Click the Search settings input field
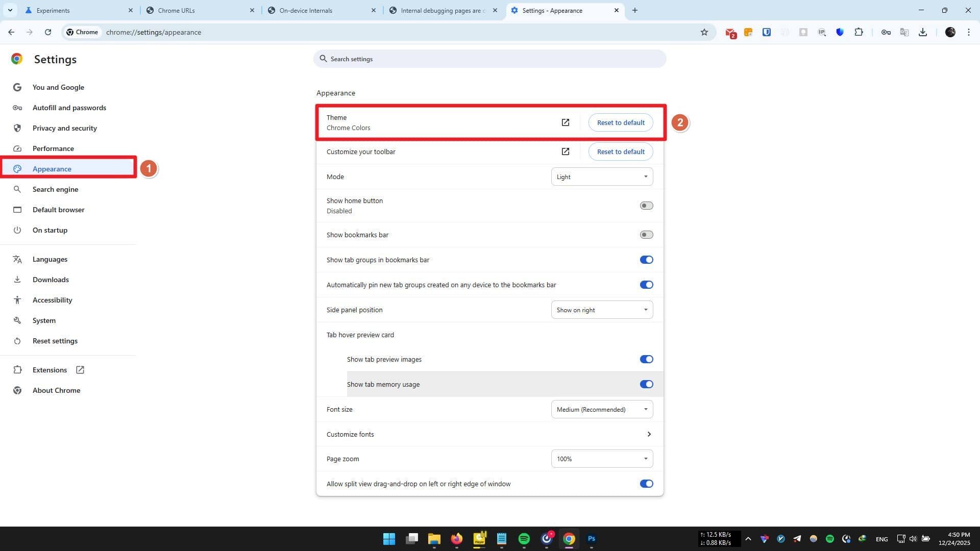 490,59
